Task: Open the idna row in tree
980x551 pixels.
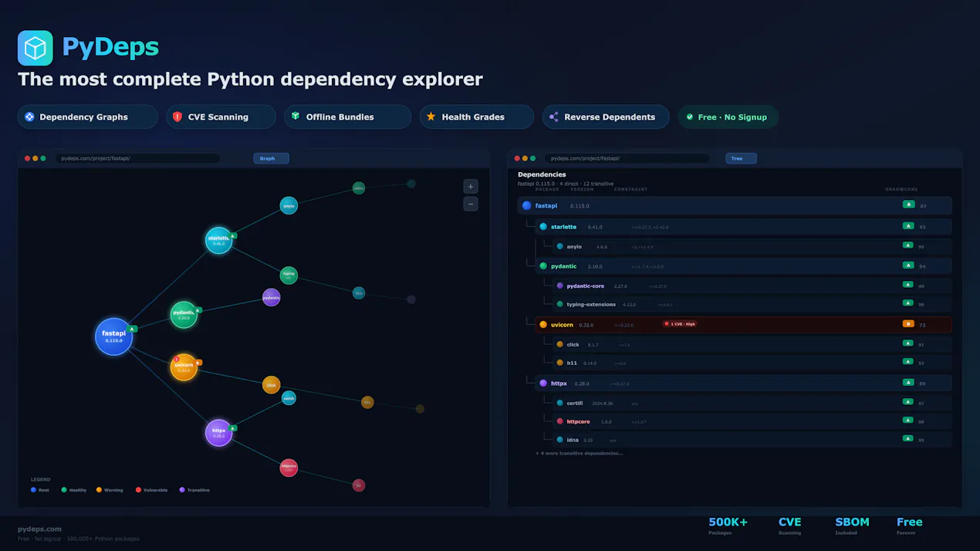Action: [x=752, y=440]
